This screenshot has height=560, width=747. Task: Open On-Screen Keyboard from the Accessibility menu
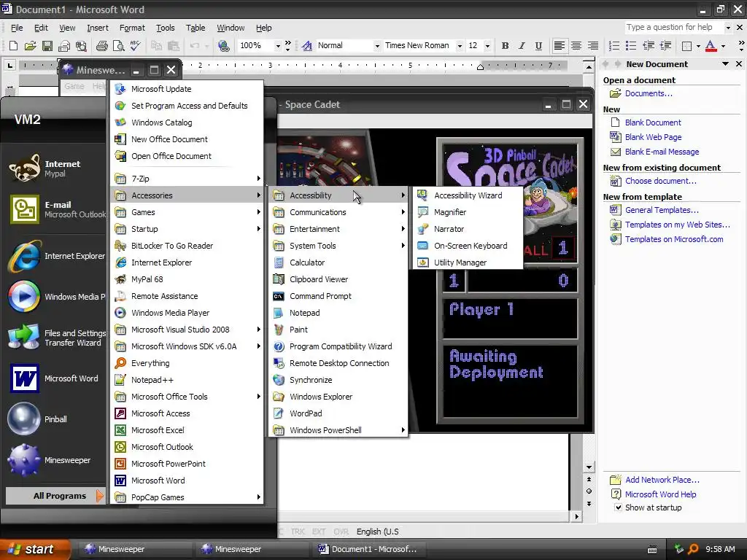pos(468,246)
